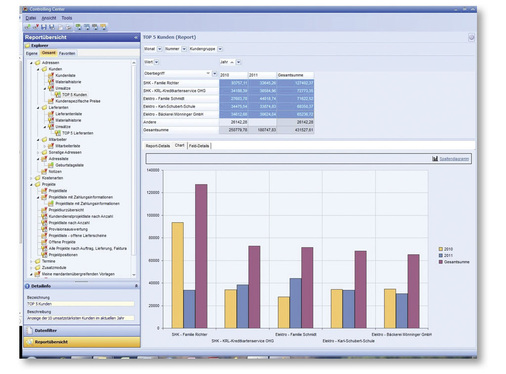This screenshot has height=374, width=506.
Task: Click the blue 2011 legend swatch
Action: click(441, 255)
